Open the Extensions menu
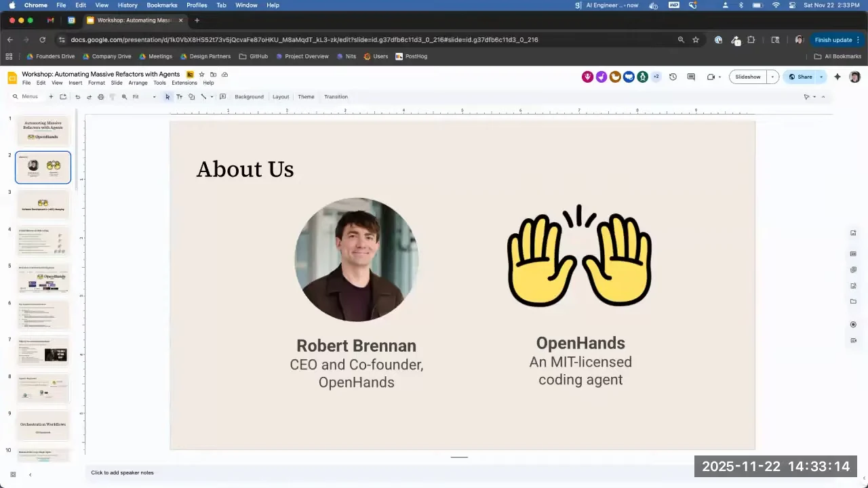The image size is (868, 488). point(184,83)
